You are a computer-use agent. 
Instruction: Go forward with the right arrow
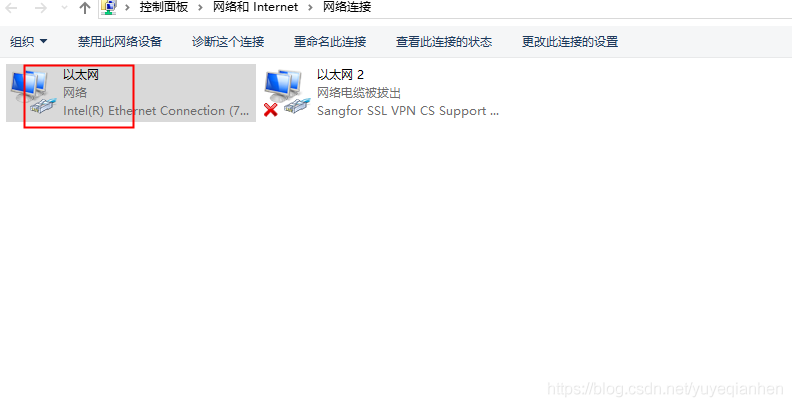click(41, 8)
